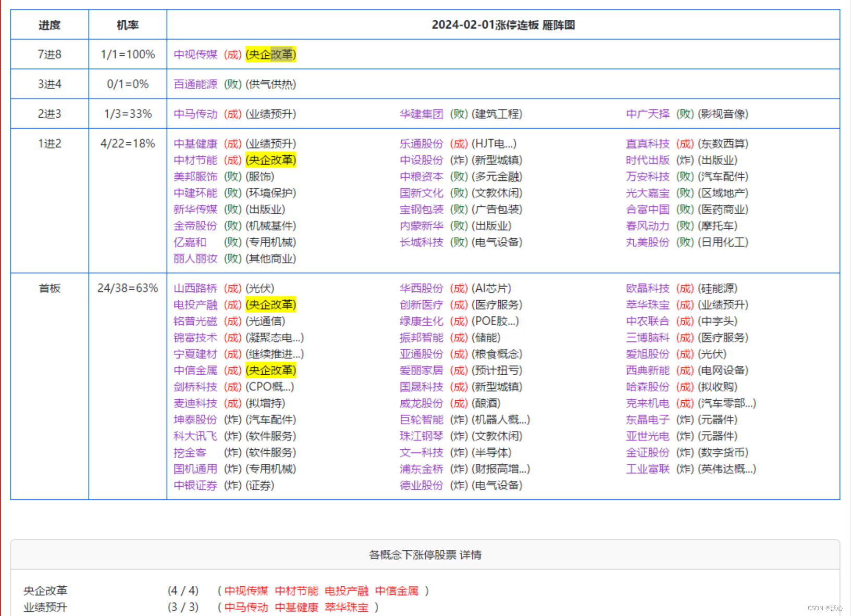Viewport: 851px width, 616px height.
Task: Click the 华西股份 stock link
Action: click(x=422, y=288)
